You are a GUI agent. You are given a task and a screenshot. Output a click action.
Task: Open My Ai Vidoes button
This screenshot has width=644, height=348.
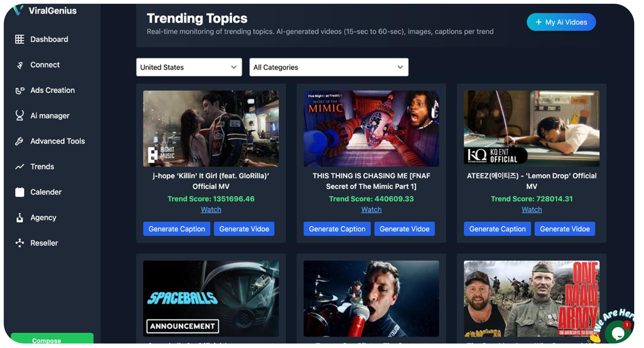561,22
